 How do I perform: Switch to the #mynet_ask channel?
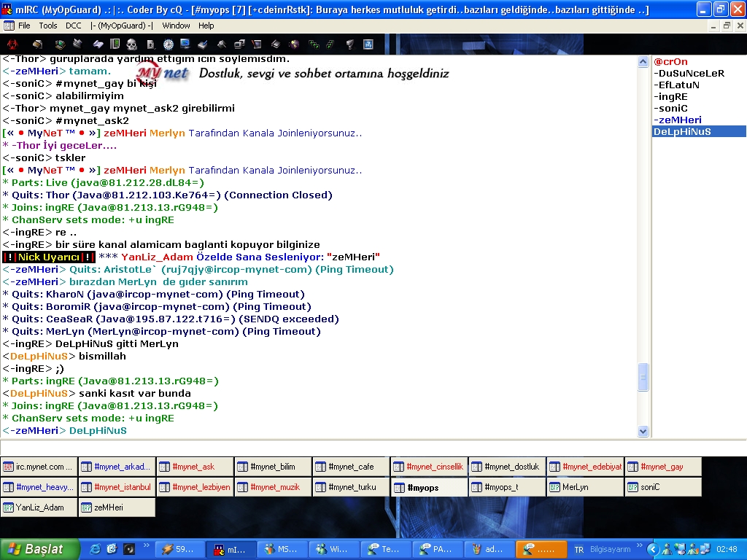click(196, 467)
